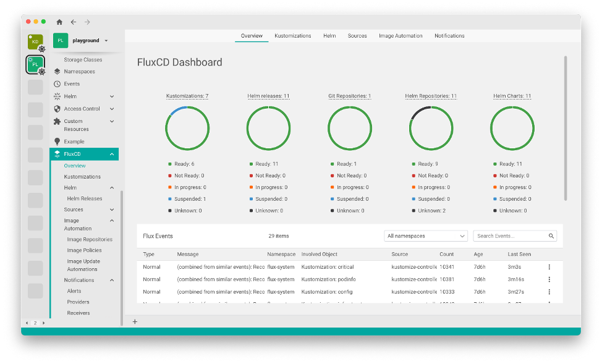Open the All namespaces dropdown
The width and height of the screenshot is (602, 364).
tap(426, 235)
